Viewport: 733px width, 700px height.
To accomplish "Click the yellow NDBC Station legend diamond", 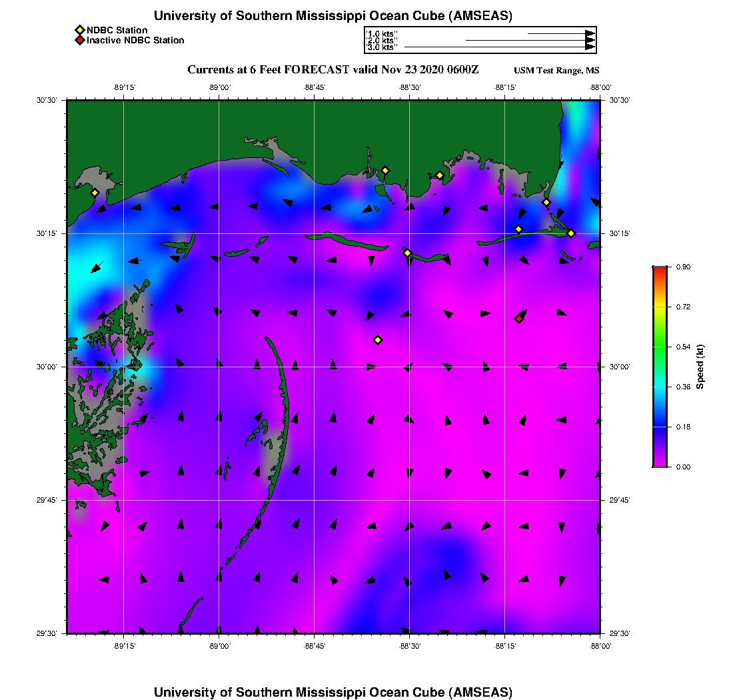I will pos(79,30).
